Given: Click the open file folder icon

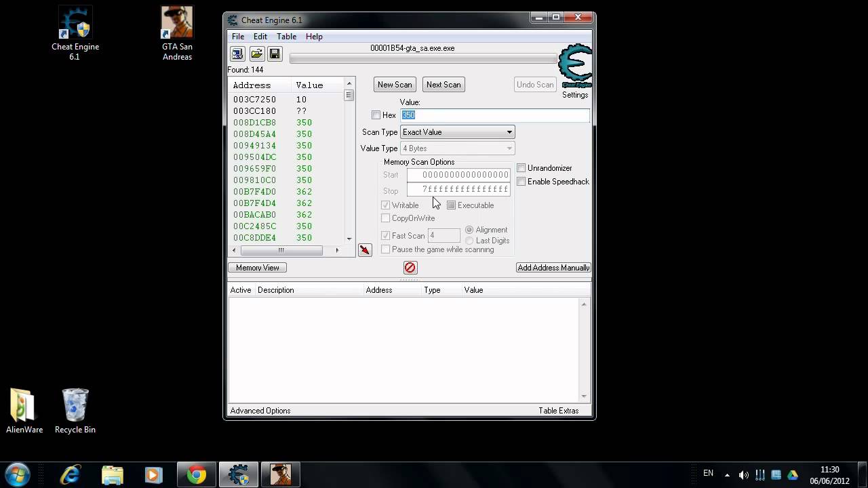Looking at the screenshot, I should [x=256, y=54].
